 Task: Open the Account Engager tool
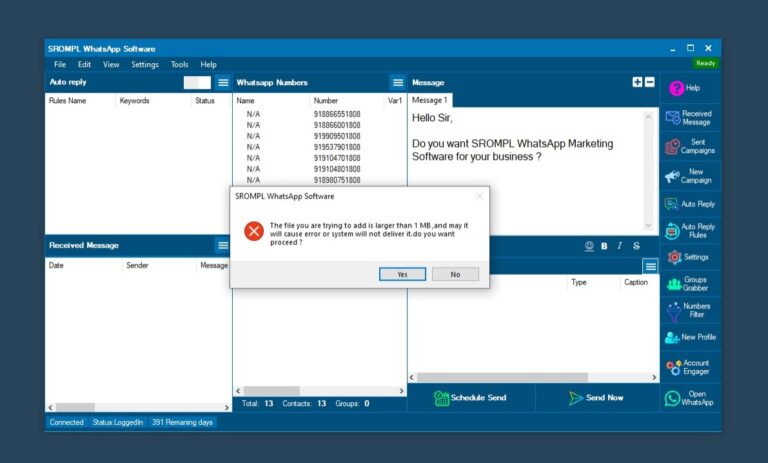click(x=689, y=368)
